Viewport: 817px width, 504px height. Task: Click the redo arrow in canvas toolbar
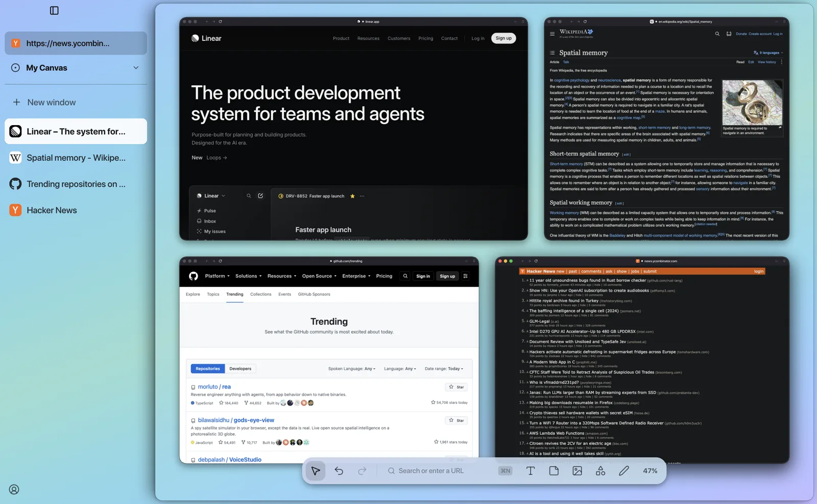click(362, 471)
